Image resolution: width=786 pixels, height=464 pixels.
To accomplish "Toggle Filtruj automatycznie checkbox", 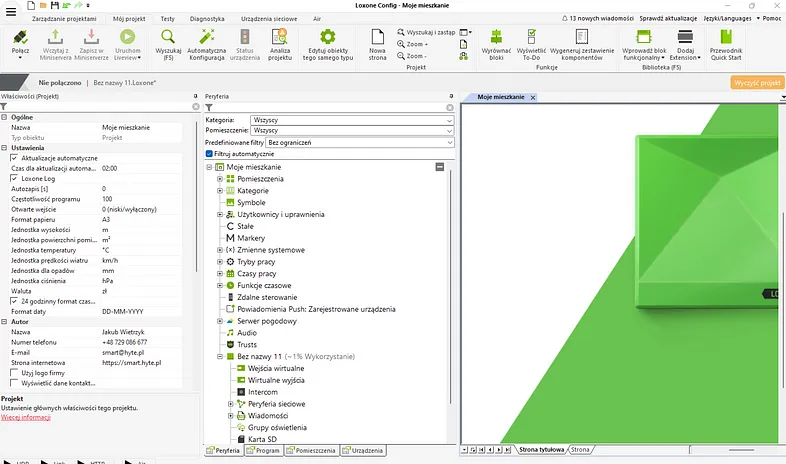I will point(209,154).
